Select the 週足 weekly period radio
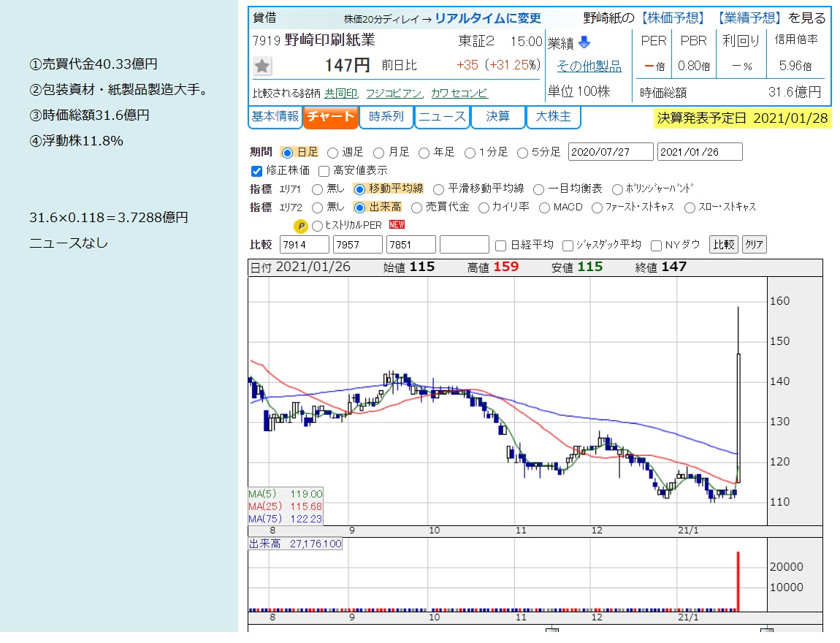The height and width of the screenshot is (643, 840). click(x=332, y=153)
